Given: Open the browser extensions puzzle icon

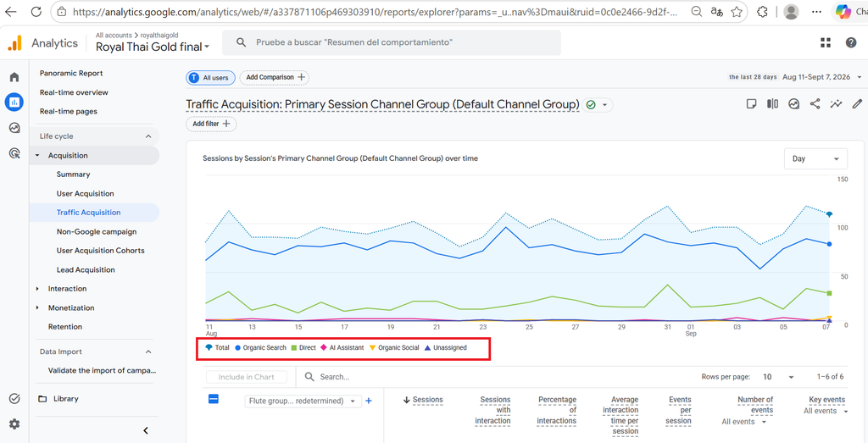Looking at the screenshot, I should tap(762, 12).
